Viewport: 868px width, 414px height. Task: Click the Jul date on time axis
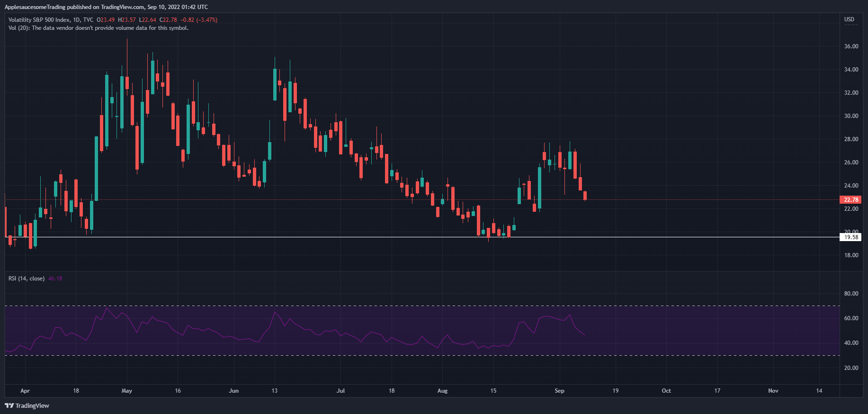pos(340,391)
